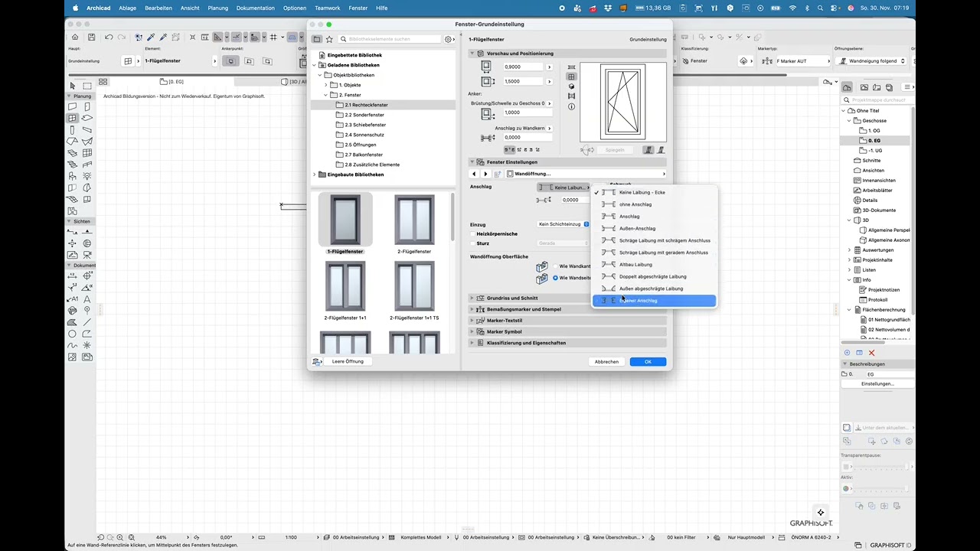Open the Dokumentation menu in the menu bar
Screen dimensions: 980x551
(256, 8)
